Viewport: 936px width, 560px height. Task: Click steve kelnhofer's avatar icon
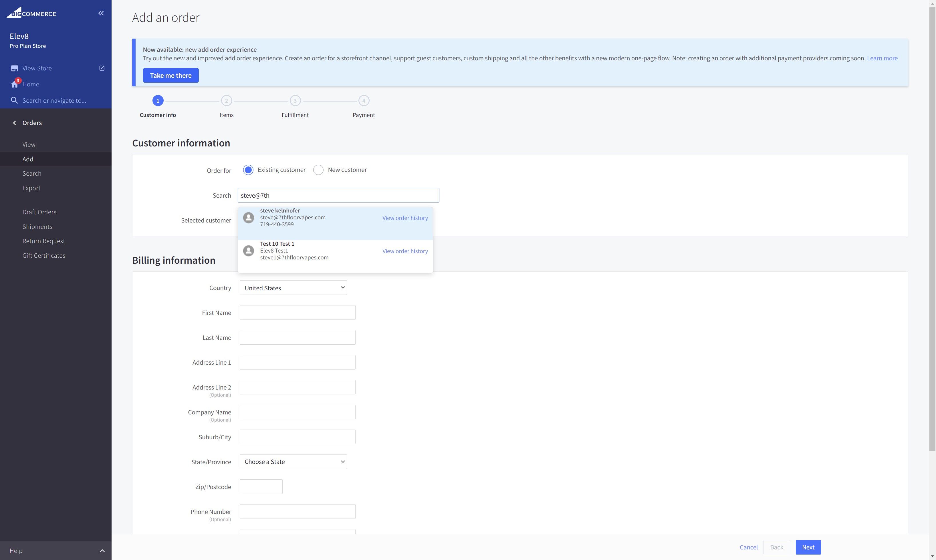[x=248, y=218]
